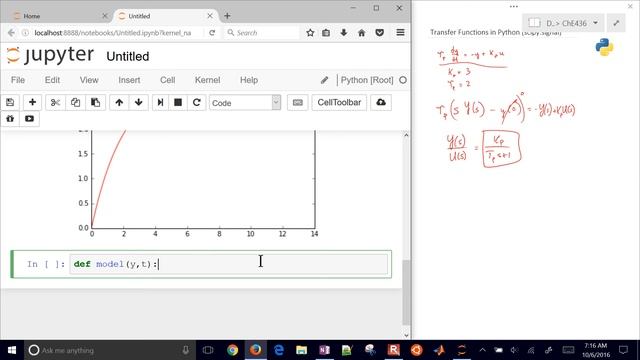640x360 pixels.
Task: Open the Edit menu
Action: (x=52, y=80)
